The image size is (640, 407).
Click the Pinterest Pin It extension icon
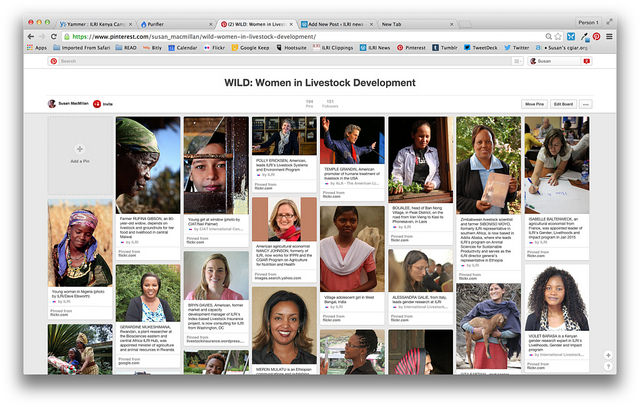[596, 37]
